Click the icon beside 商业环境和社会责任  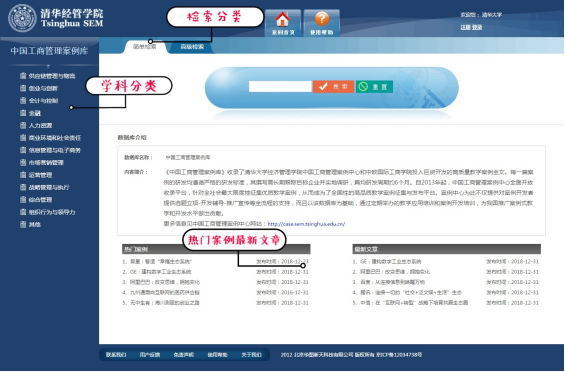click(x=23, y=138)
